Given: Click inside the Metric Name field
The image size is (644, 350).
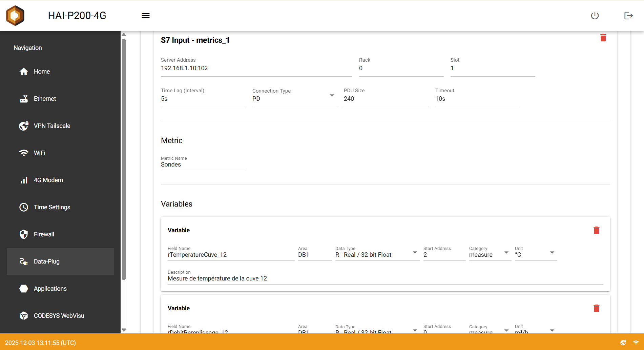Looking at the screenshot, I should click(x=203, y=164).
